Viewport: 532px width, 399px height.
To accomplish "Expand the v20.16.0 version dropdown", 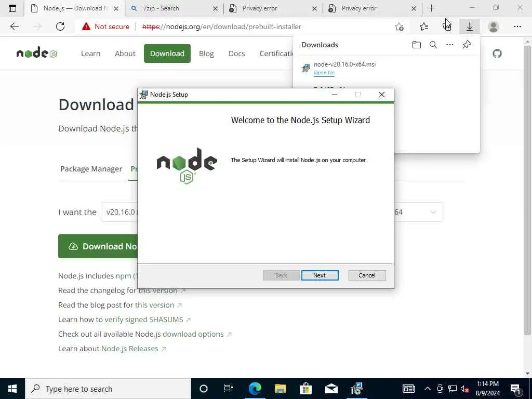I will point(119,212).
